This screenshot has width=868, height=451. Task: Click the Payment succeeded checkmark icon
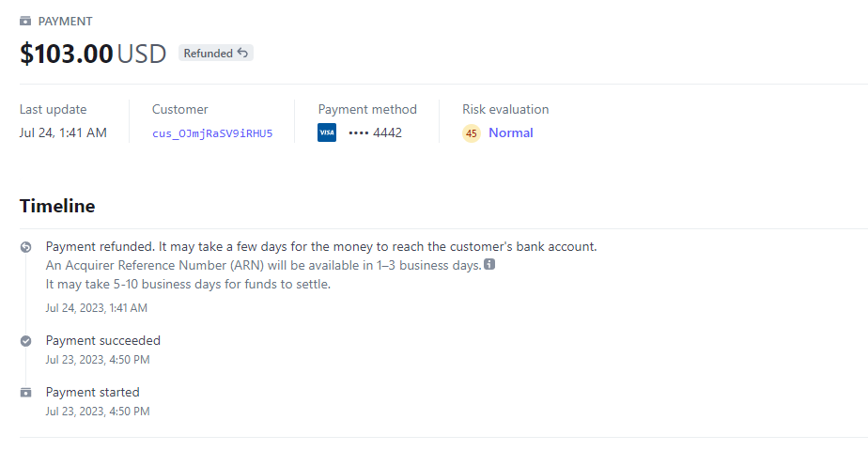26,341
